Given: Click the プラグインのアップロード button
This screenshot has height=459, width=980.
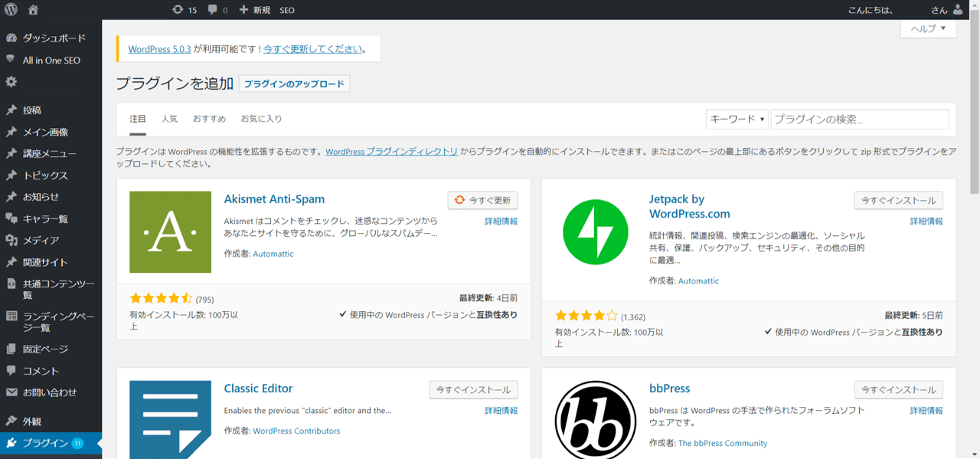Looking at the screenshot, I should pyautogui.click(x=294, y=84).
